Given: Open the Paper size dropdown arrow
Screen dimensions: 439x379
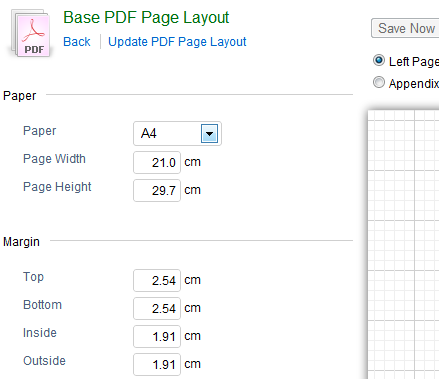Looking at the screenshot, I should (x=209, y=134).
